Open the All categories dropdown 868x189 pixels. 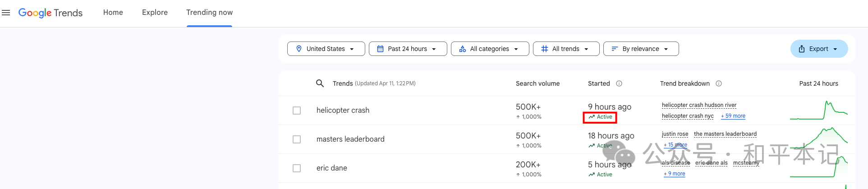(490, 49)
